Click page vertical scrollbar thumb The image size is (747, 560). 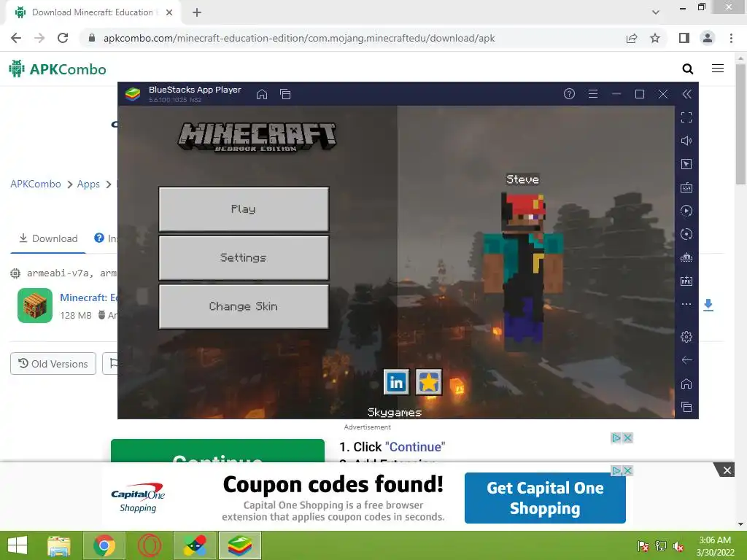click(740, 124)
